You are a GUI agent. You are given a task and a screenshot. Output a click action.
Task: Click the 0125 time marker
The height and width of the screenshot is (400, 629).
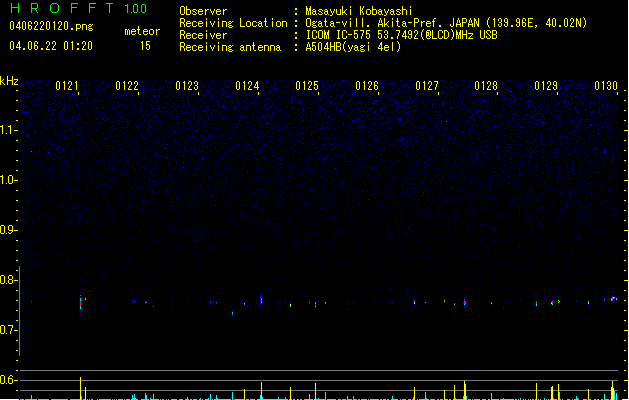tap(307, 86)
